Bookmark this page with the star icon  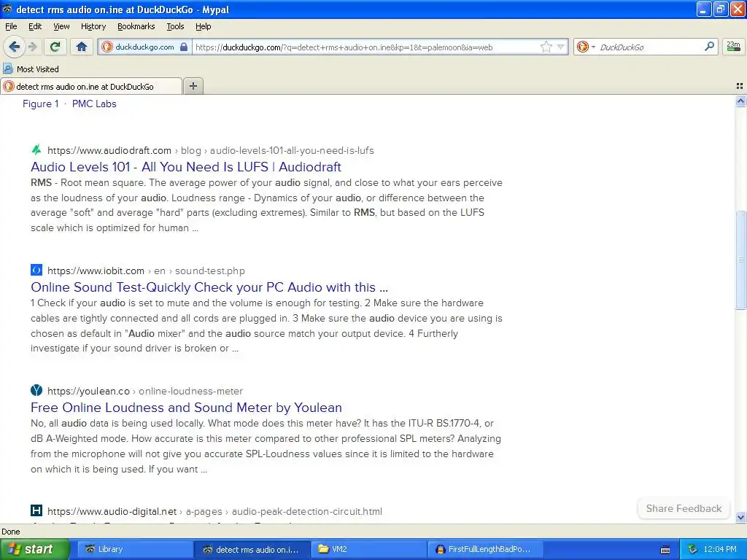tap(546, 47)
